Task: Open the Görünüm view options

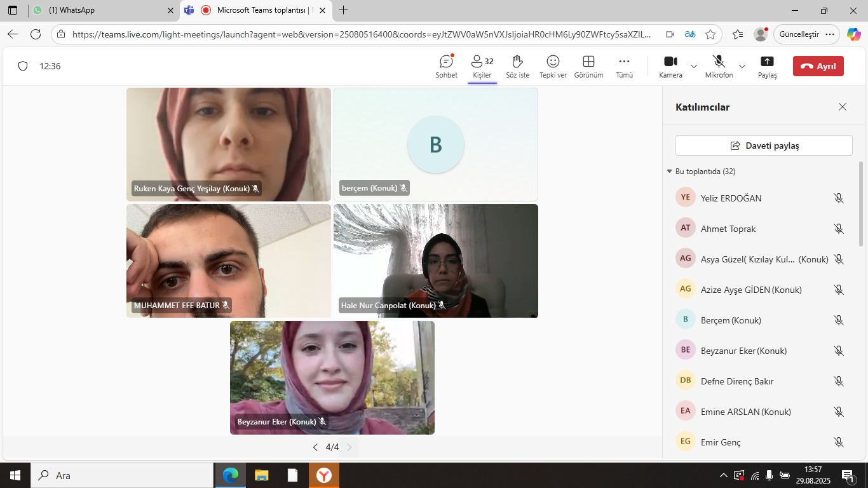Action: click(x=588, y=62)
